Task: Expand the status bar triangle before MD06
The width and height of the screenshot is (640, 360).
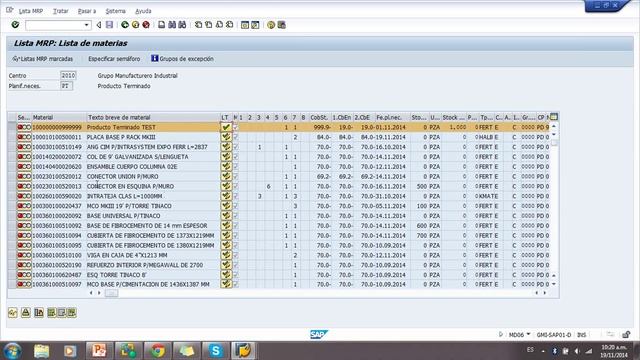Action: pos(501,334)
